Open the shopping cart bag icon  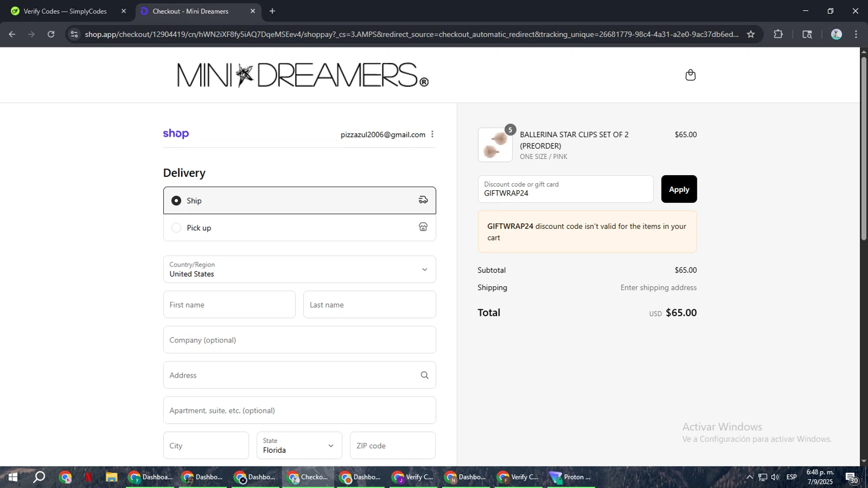(690, 75)
